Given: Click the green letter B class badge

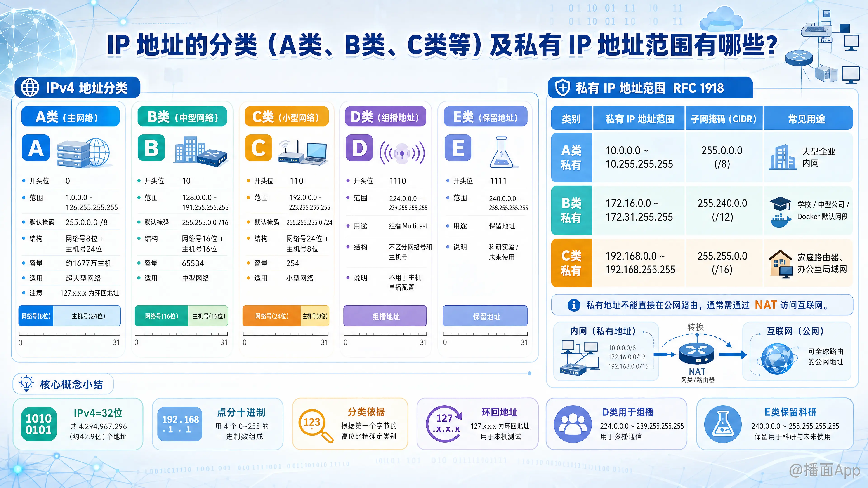Looking at the screenshot, I should tap(151, 148).
